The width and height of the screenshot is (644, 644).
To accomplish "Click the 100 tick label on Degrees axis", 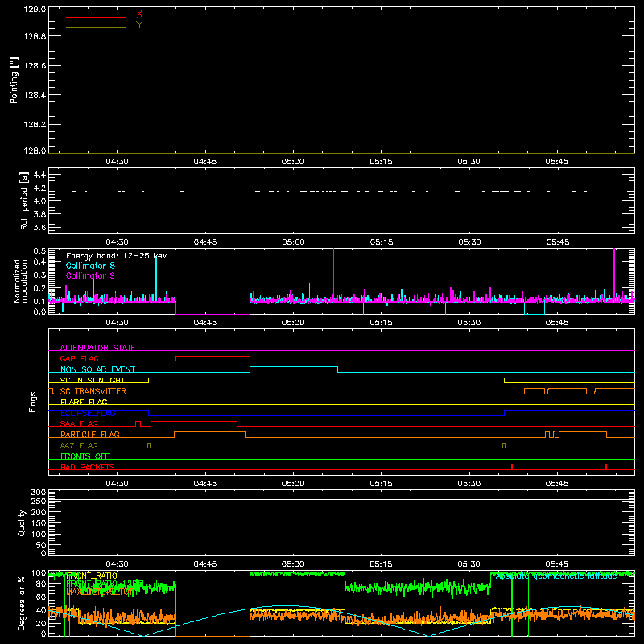I will point(39,573).
